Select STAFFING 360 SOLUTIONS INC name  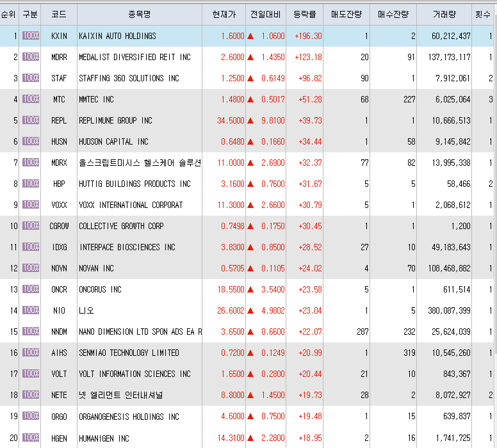[129, 78]
